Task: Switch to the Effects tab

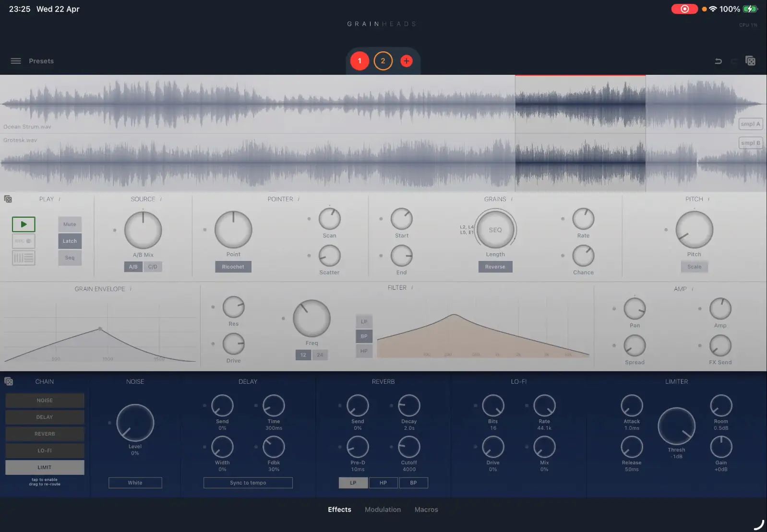Action: click(x=339, y=509)
